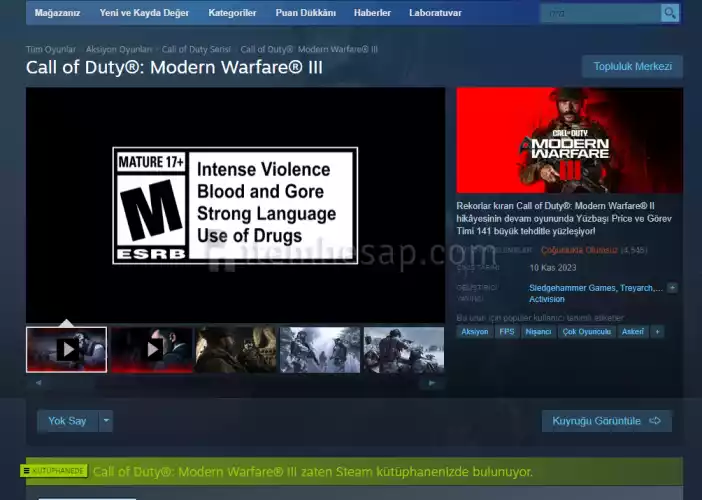Open Topluluk Merkezi community hub
The image size is (702, 500).
click(x=632, y=67)
